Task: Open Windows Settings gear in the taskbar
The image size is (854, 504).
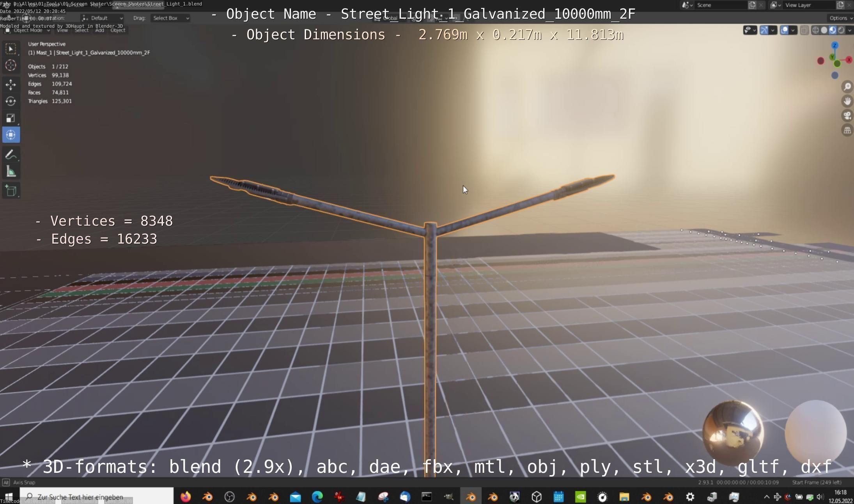Action: (x=690, y=497)
